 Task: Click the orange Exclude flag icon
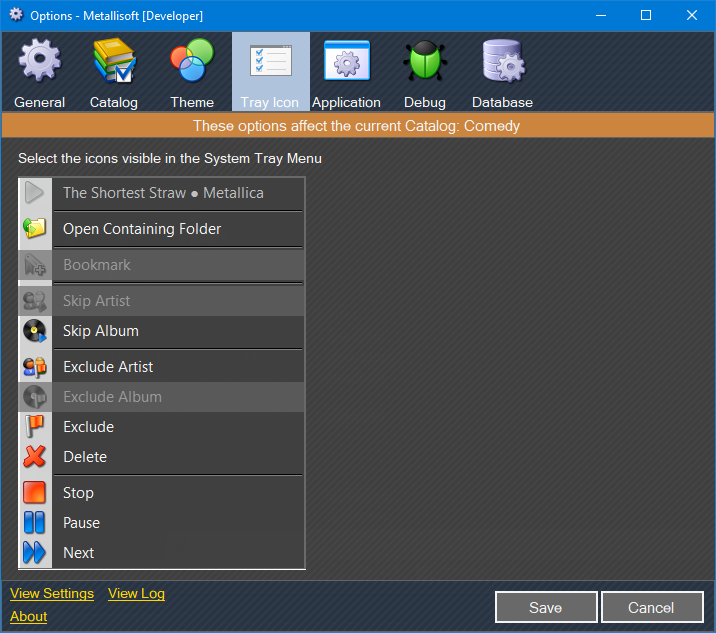pos(35,427)
